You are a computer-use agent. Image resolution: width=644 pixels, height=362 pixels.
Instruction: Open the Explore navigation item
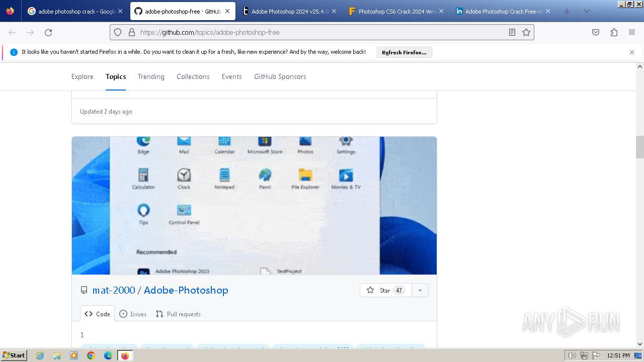(x=83, y=76)
